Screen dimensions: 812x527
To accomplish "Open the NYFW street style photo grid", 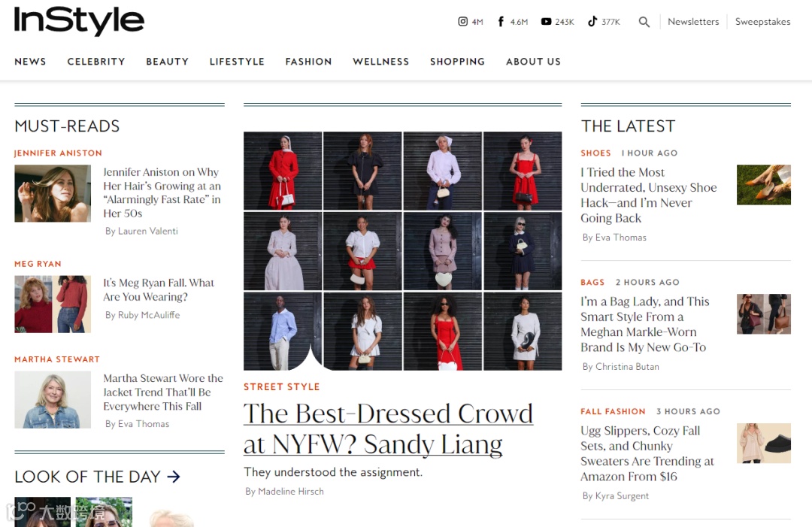I will (x=402, y=250).
